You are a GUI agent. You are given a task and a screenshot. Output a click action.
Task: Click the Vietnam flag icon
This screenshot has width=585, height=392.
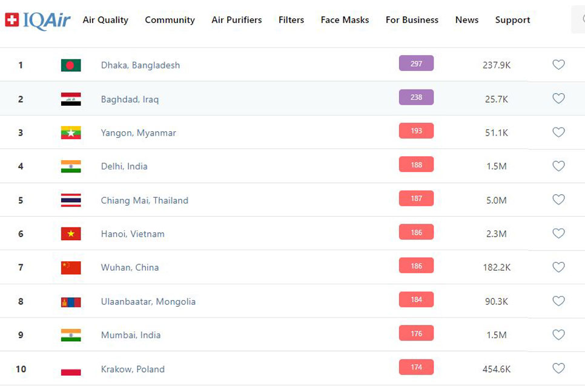point(71,234)
